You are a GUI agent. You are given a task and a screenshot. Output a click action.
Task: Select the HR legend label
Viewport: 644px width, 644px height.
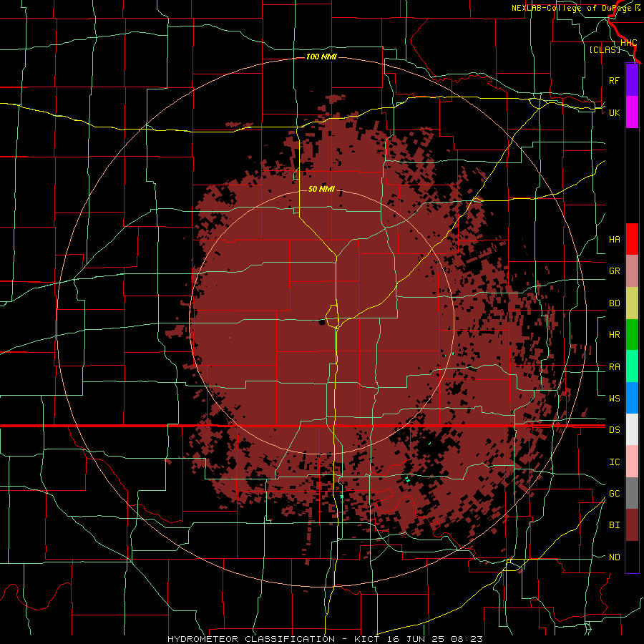pyautogui.click(x=614, y=335)
